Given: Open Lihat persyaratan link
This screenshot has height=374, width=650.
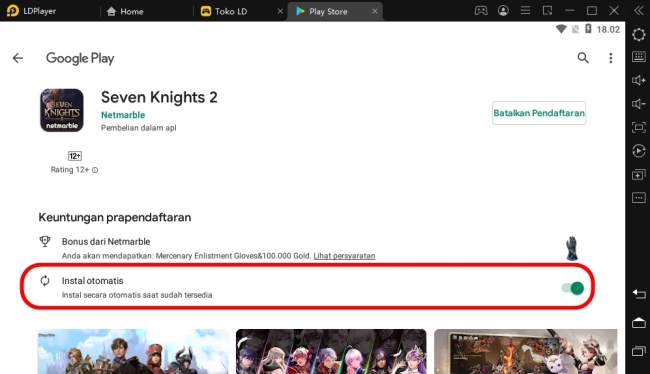Looking at the screenshot, I should click(x=344, y=256).
